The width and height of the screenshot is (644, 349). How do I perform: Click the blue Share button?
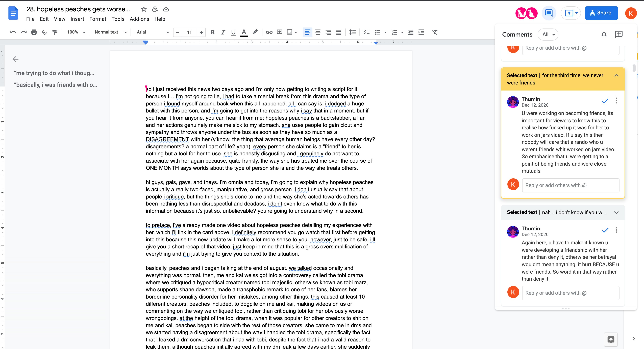point(601,13)
